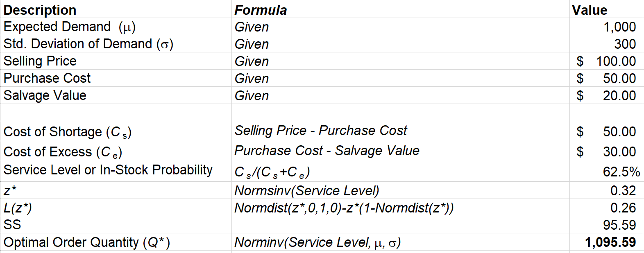Click the Normsinv(Service Level) formula cell
The width and height of the screenshot is (644, 253).
401,190
